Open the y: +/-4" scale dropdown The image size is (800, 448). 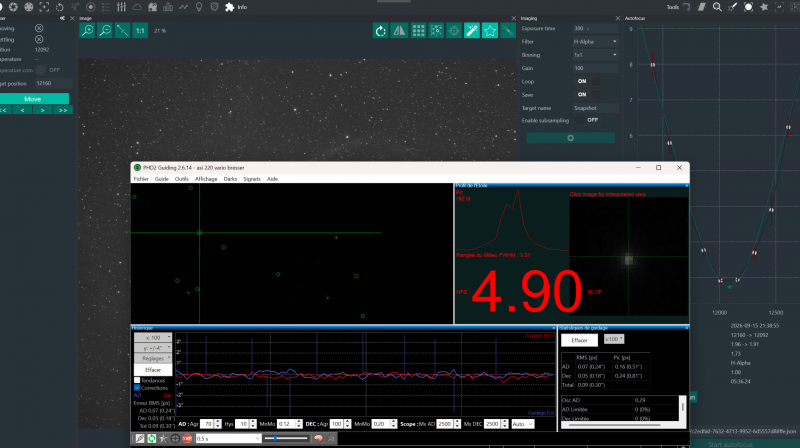pyautogui.click(x=153, y=348)
